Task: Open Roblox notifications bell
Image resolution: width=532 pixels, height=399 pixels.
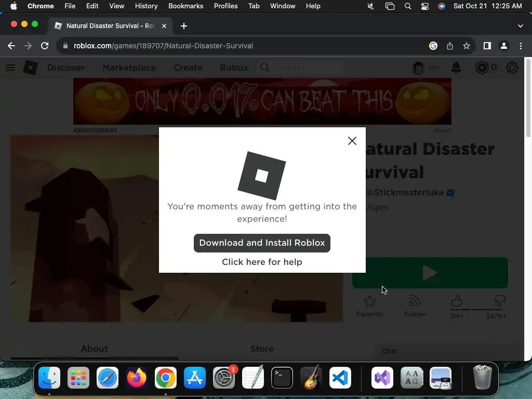Action: [x=456, y=68]
